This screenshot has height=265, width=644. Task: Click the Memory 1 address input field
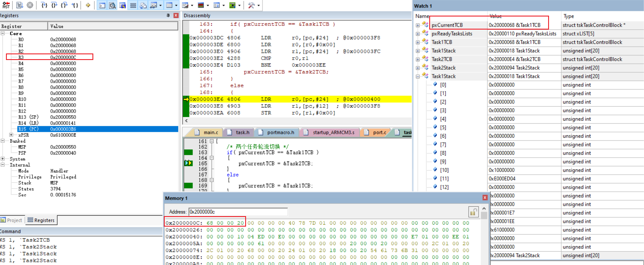(238, 212)
